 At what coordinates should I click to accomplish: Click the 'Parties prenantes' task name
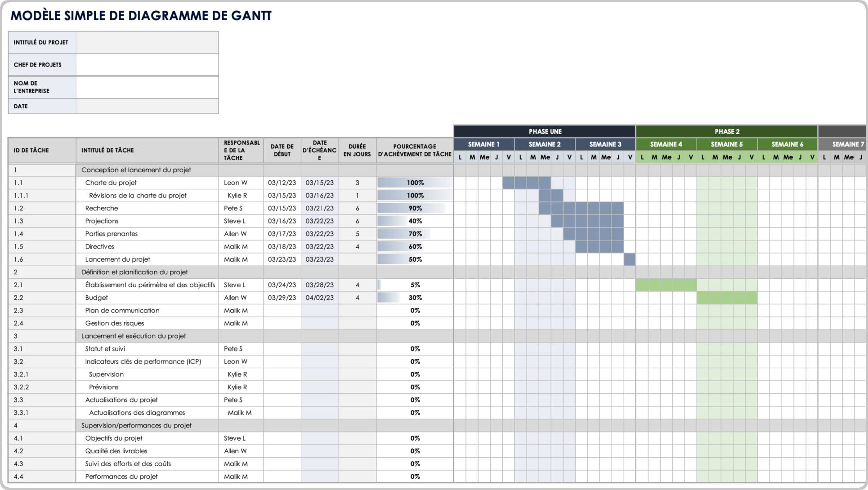point(111,234)
